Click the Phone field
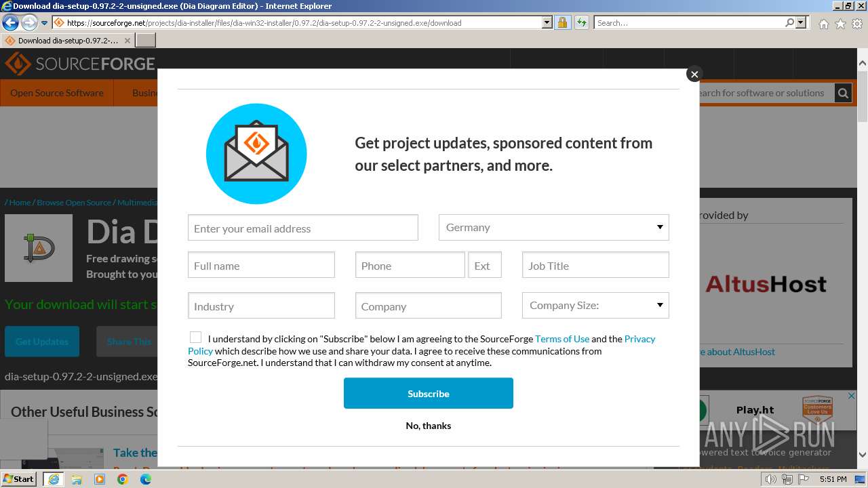868x488 pixels. coord(410,265)
